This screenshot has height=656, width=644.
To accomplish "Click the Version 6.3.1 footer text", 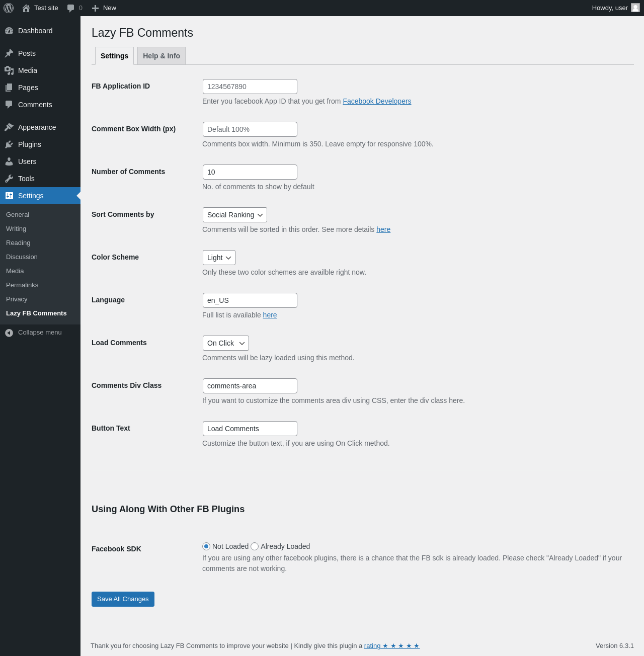I will [615, 645].
